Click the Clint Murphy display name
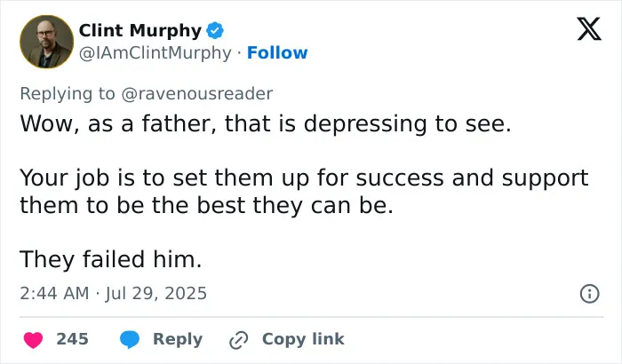Image resolution: width=622 pixels, height=364 pixels. click(140, 30)
